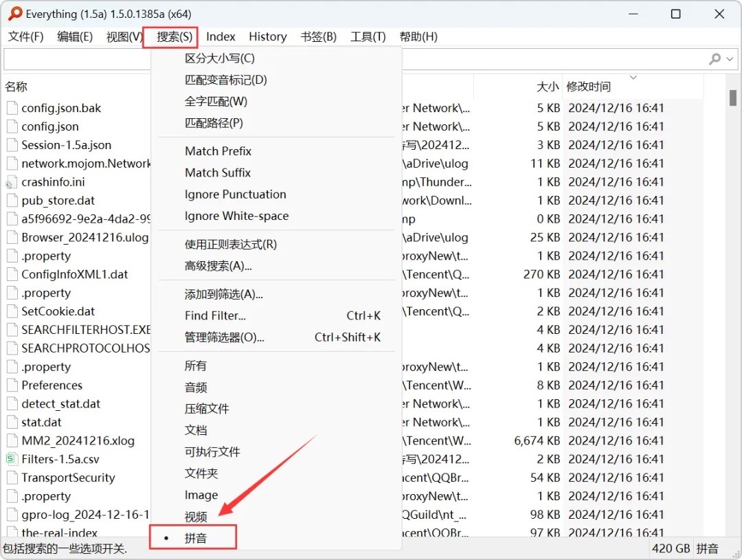742x560 pixels.
Task: Enable Ignore White-space option
Action: point(277,216)
